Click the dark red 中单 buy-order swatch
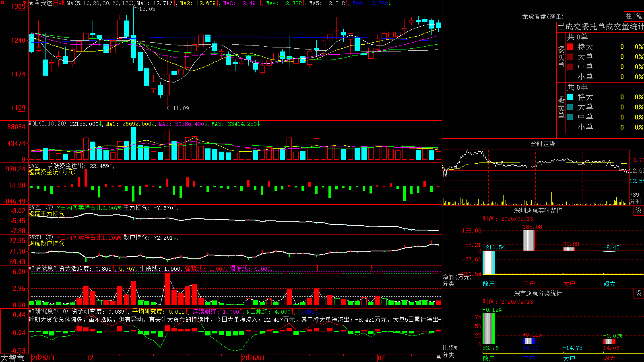The image size is (644, 362). [x=570, y=67]
